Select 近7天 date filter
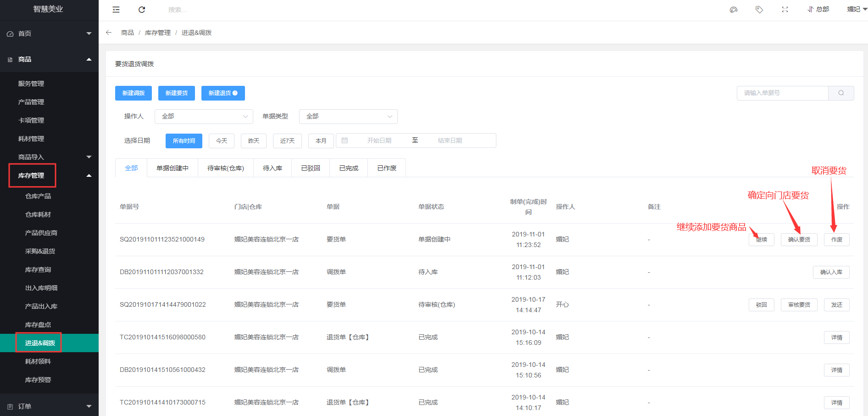This screenshot has width=868, height=416. pyautogui.click(x=287, y=141)
